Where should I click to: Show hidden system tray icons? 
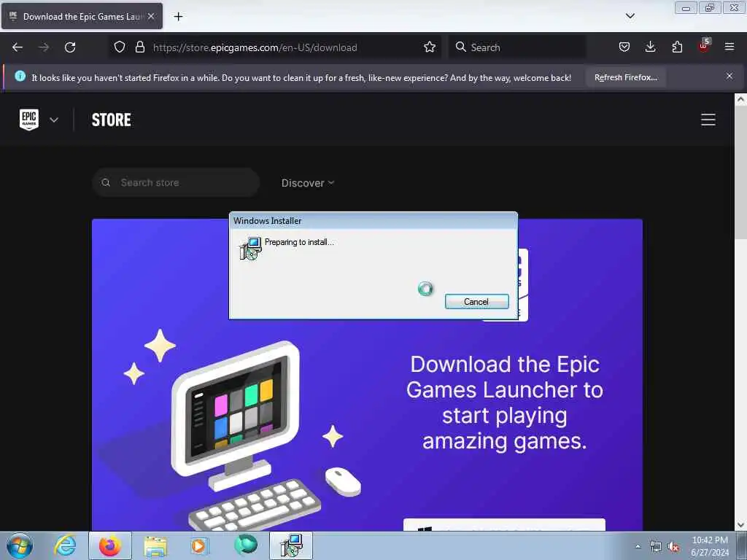coord(638,546)
